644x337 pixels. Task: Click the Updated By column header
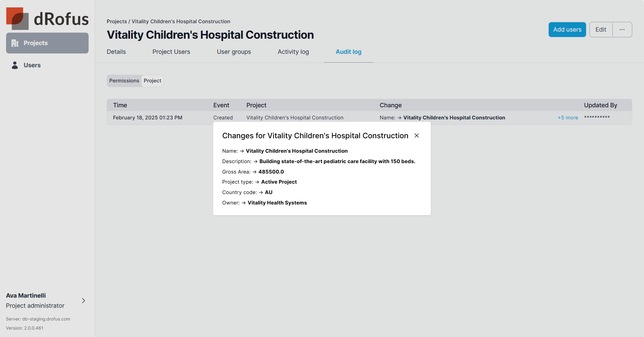[x=600, y=105]
